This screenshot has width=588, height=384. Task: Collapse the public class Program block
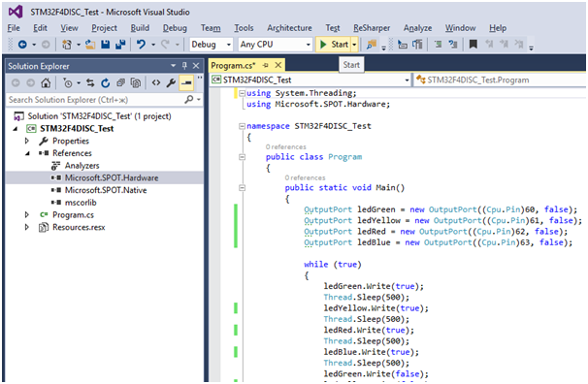tap(243, 157)
